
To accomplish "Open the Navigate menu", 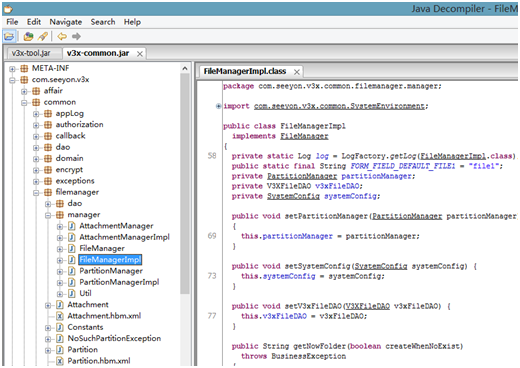I will click(x=66, y=22).
